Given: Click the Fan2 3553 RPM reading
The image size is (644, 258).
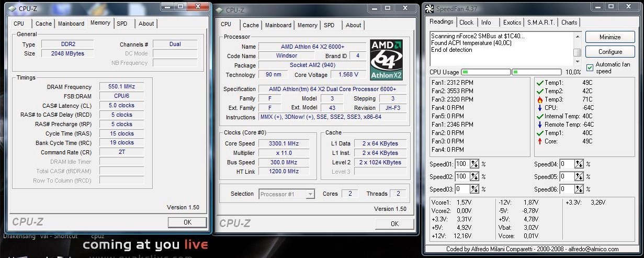Looking at the screenshot, I should [x=453, y=91].
